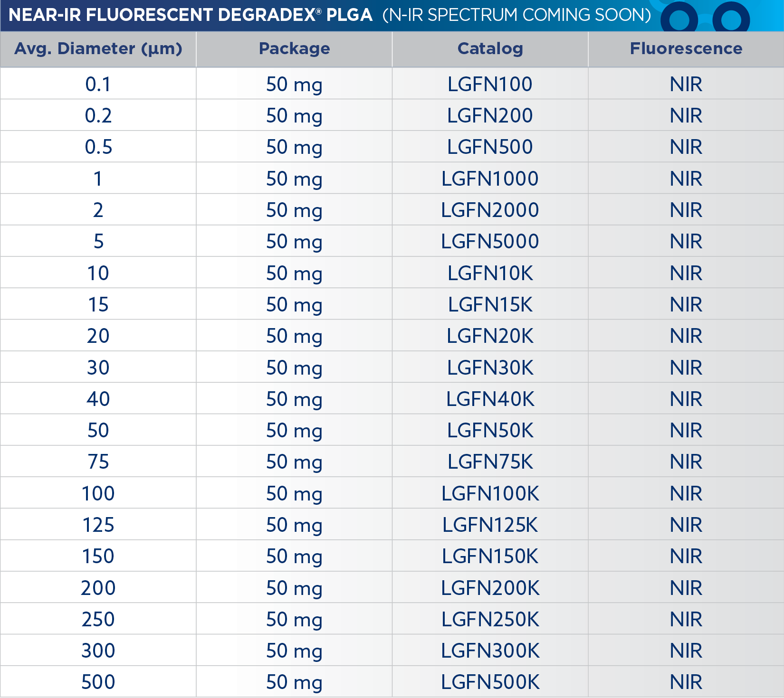Select catalog number LGFN200K
784x698 pixels.
click(490, 588)
